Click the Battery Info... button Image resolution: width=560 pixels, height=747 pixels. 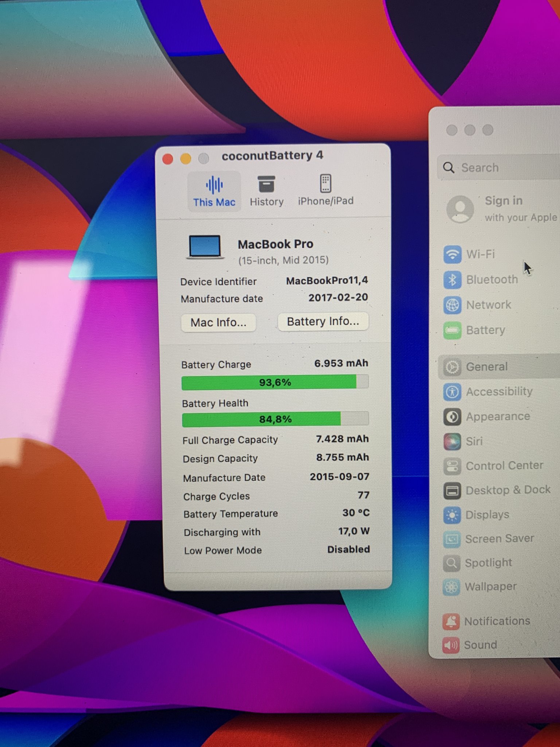(x=323, y=321)
